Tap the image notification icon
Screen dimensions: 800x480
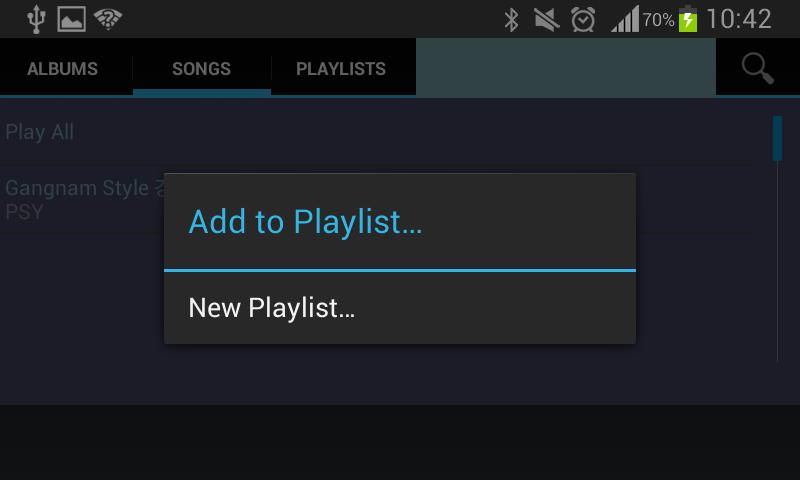(71, 19)
